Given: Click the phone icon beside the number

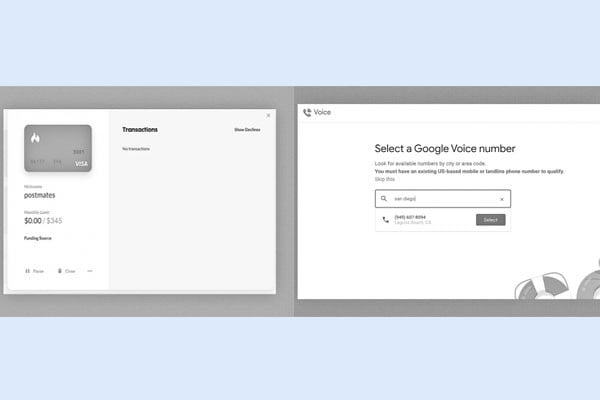Looking at the screenshot, I should (386, 220).
